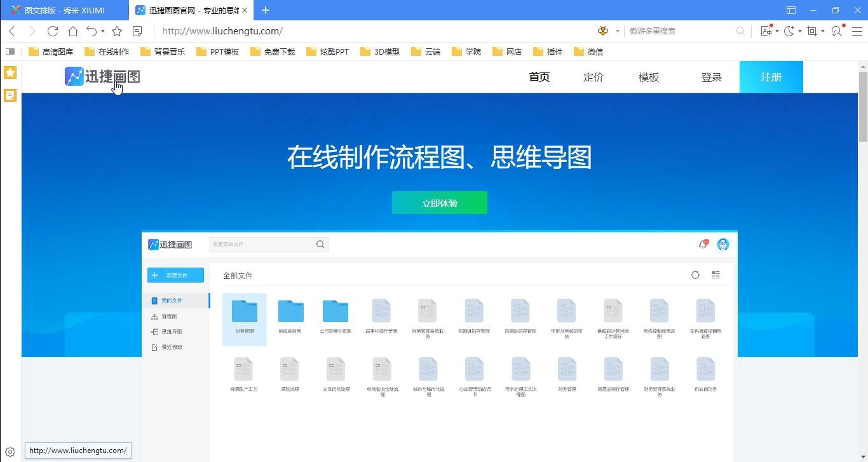The image size is (868, 462).
Task: Click the 注册 register button
Action: click(x=771, y=78)
